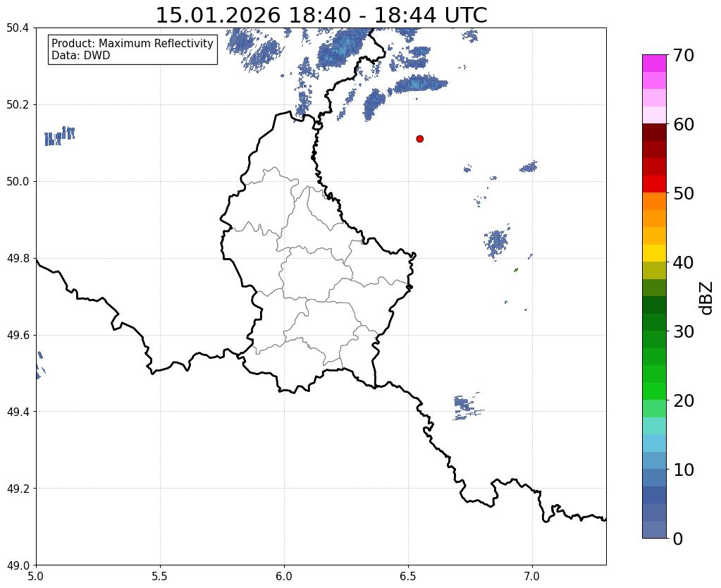This screenshot has width=721, height=588.
Task: Click the dark red color band just below 60 dBZ
Action: pyautogui.click(x=654, y=133)
